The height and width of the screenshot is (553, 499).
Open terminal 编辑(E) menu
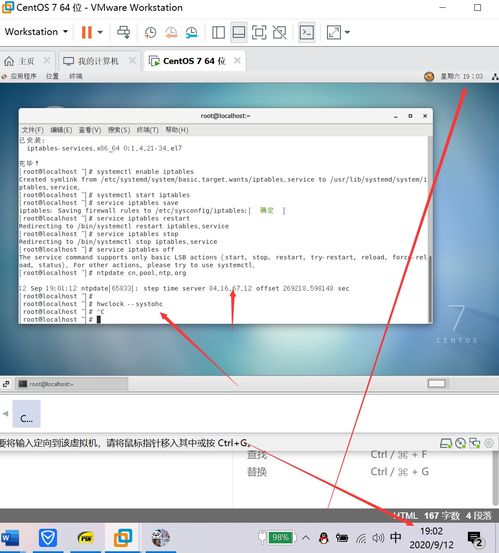pos(61,130)
